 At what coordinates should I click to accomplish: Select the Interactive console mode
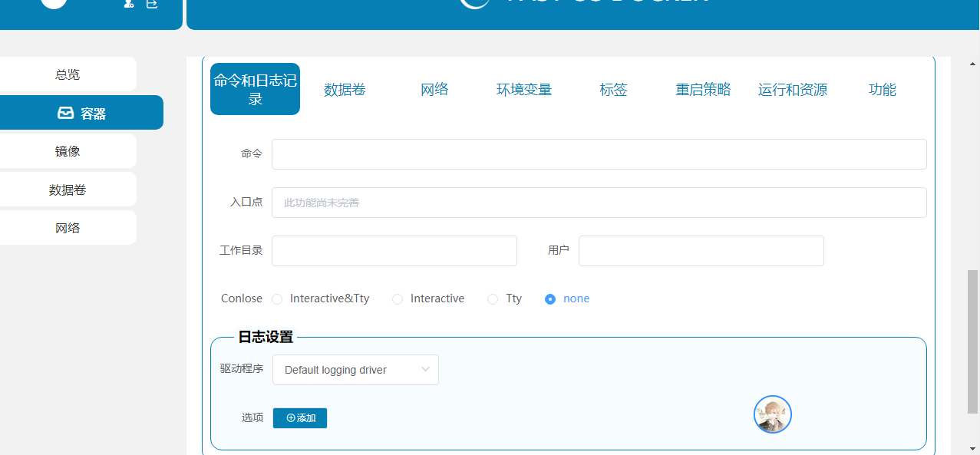398,299
